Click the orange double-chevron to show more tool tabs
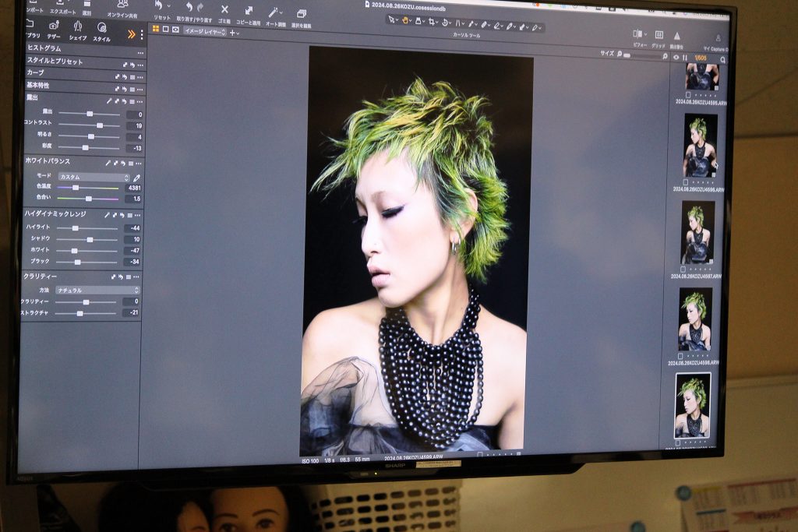Screen dimensions: 798x532 coord(131,34)
